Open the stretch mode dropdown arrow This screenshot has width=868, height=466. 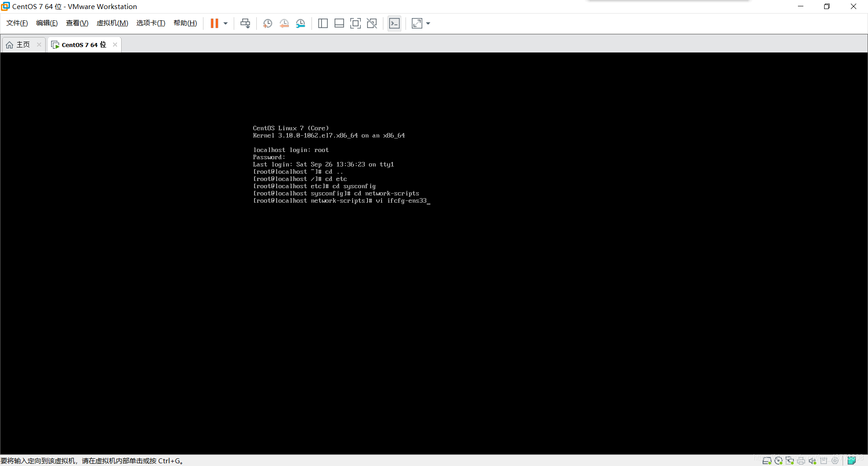pos(428,24)
